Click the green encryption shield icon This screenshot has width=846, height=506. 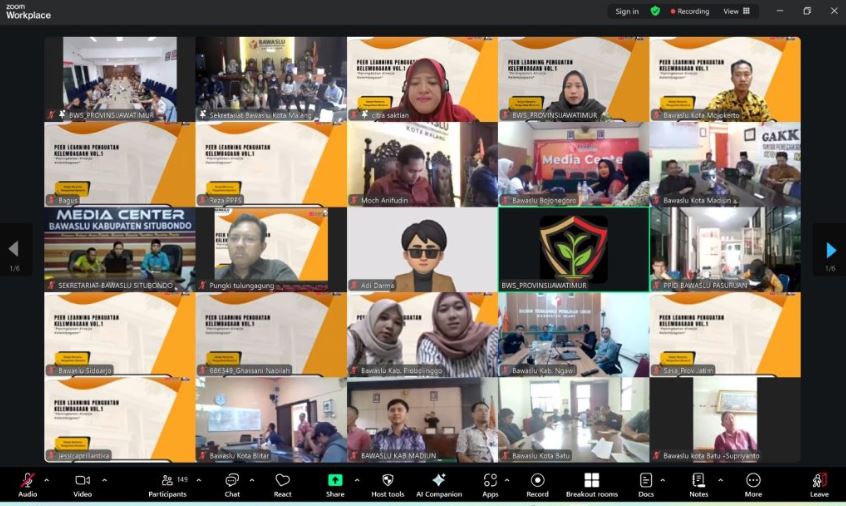[655, 11]
